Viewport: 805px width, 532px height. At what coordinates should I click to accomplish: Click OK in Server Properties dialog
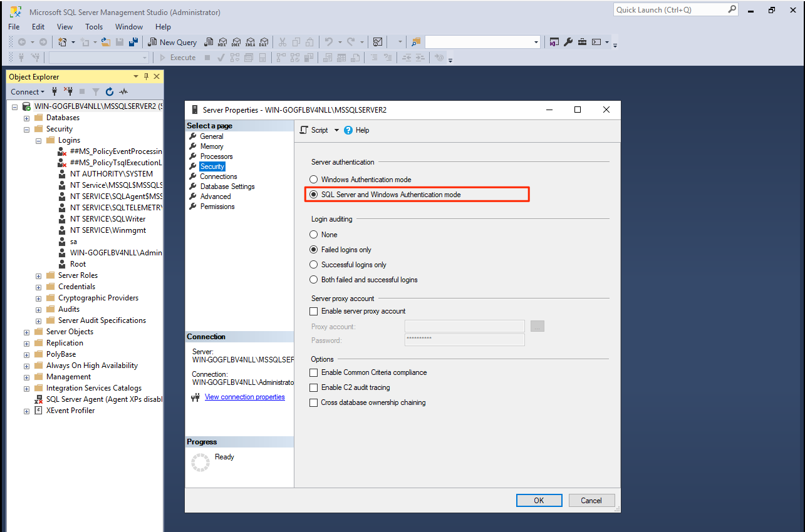(x=539, y=500)
